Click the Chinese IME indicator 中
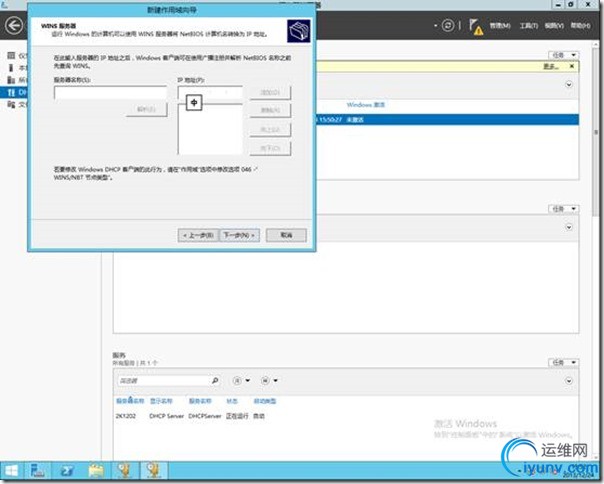Screen dimensions: 604x484 pos(194,103)
